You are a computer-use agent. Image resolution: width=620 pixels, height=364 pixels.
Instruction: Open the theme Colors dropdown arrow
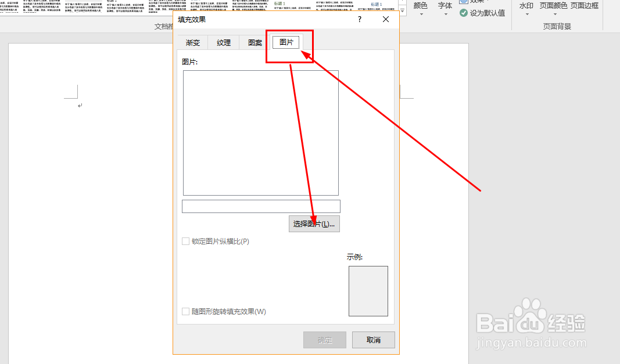pos(420,15)
